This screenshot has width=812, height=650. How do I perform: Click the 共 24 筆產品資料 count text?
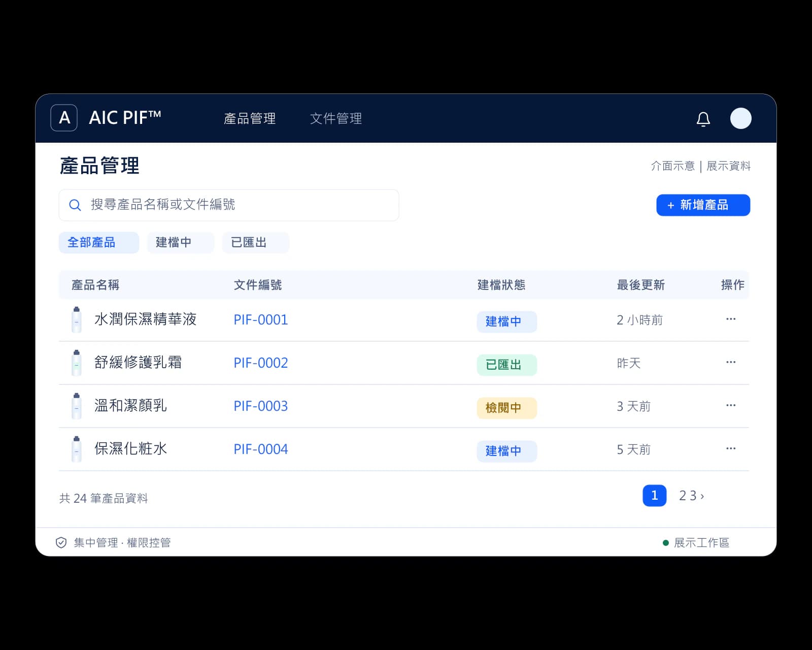pyautogui.click(x=104, y=498)
